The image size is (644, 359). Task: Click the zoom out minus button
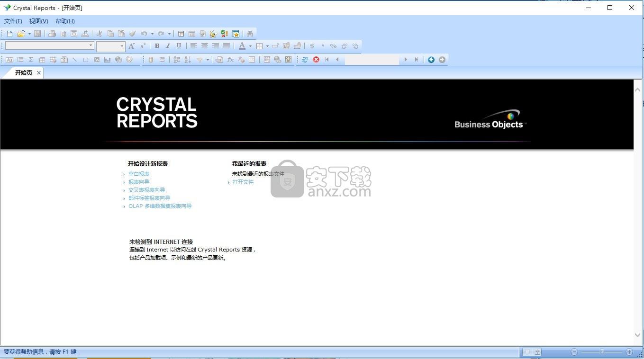pyautogui.click(x=574, y=352)
